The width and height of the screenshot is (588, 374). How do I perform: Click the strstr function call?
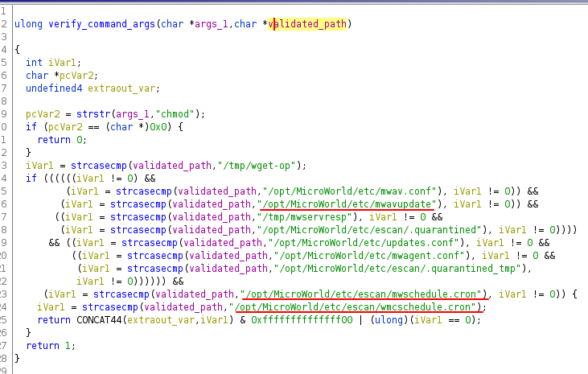[x=93, y=113]
